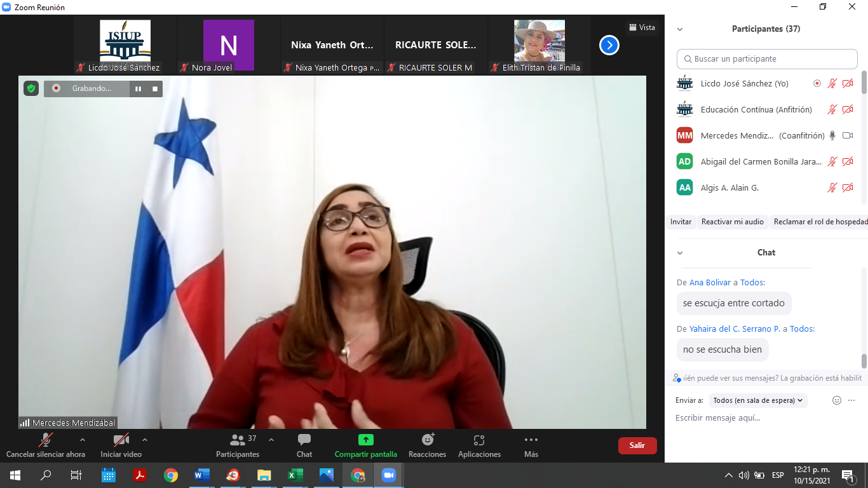The image size is (868, 488).
Task: Open Yahaira del C. Serrano P. in chat
Action: (735, 329)
